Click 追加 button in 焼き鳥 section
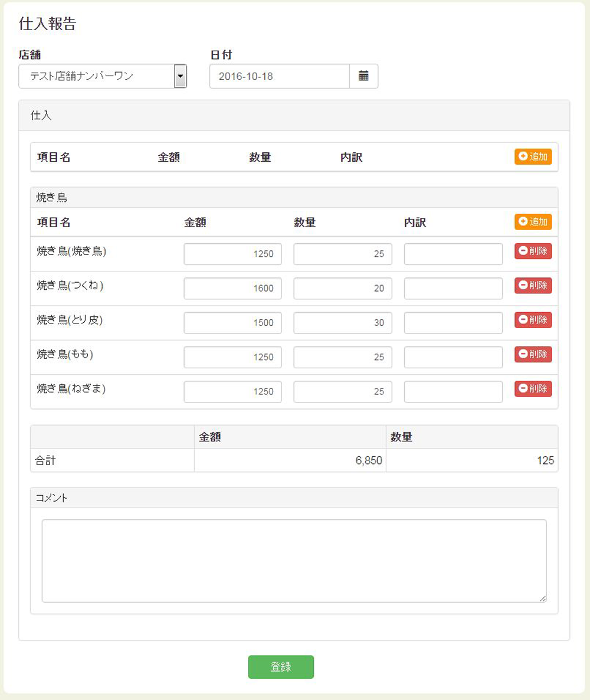590x700 pixels. point(533,222)
